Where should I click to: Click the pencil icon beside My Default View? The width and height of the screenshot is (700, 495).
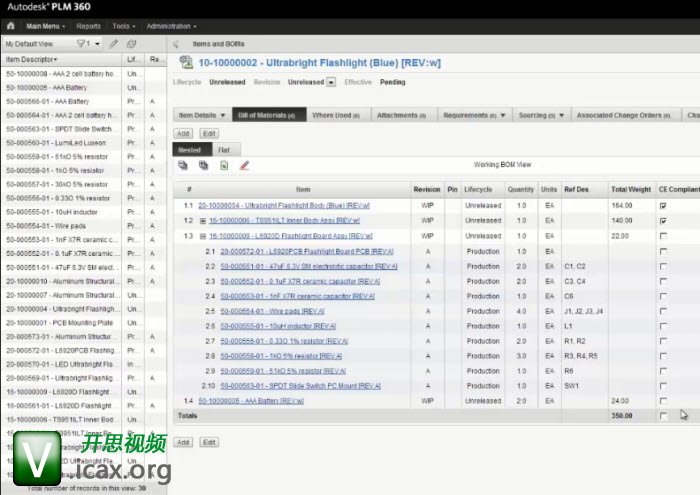[114, 44]
